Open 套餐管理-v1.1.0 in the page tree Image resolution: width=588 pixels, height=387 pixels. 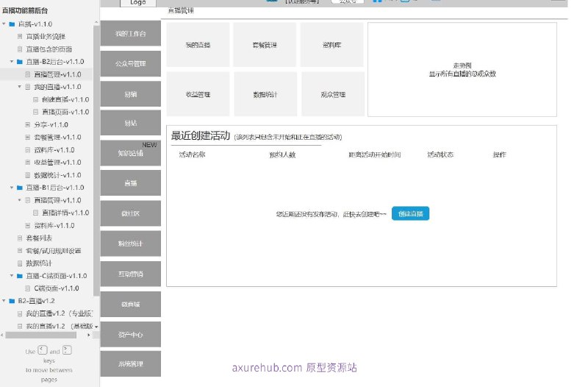tap(58, 138)
